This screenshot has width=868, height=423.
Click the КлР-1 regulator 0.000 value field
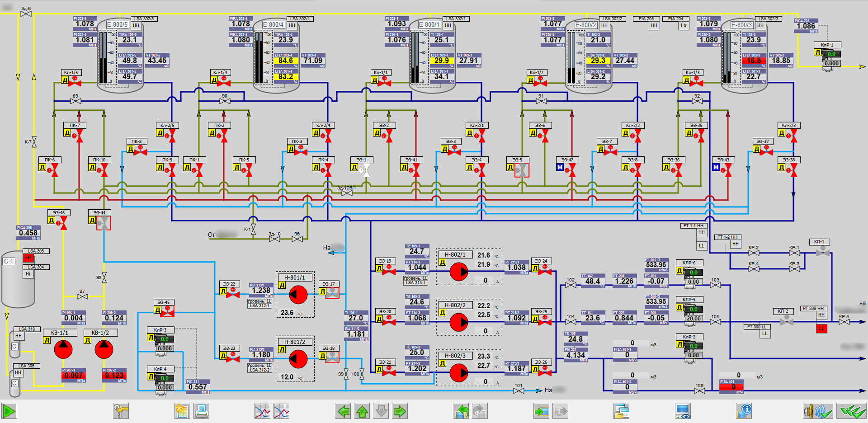[x=831, y=63]
